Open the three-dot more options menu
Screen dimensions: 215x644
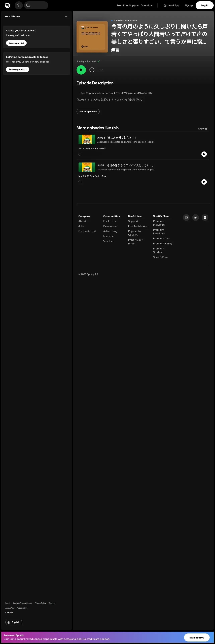click(x=101, y=70)
